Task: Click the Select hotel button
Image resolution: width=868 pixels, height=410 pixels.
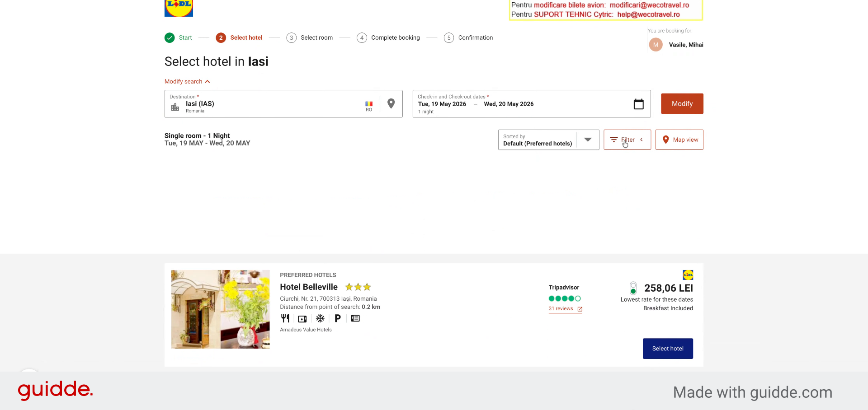Action: pos(668,349)
